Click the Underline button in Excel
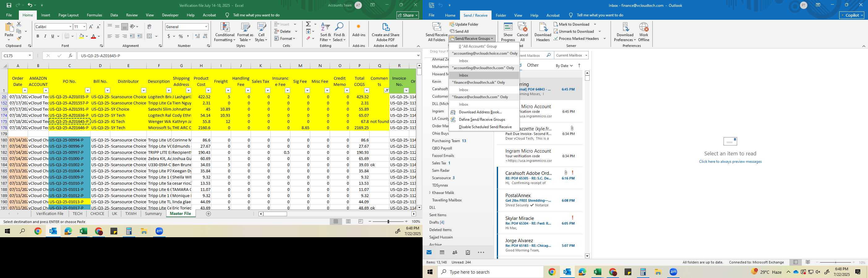The image size is (868, 278). pos(53,36)
